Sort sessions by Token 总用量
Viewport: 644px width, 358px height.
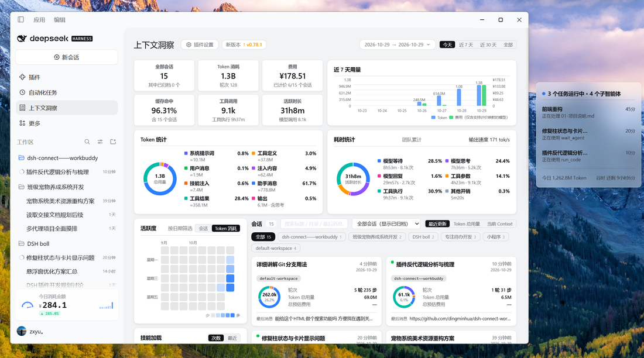[x=467, y=223]
